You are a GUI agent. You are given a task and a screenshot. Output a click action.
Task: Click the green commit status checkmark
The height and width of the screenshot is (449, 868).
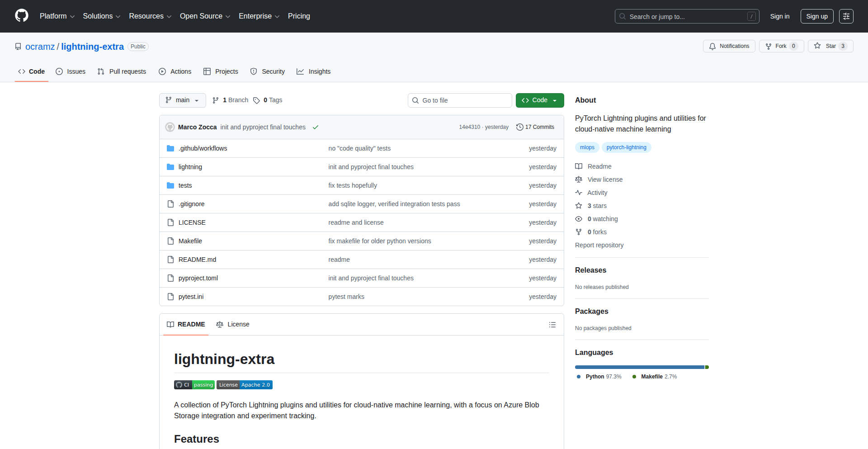click(316, 127)
